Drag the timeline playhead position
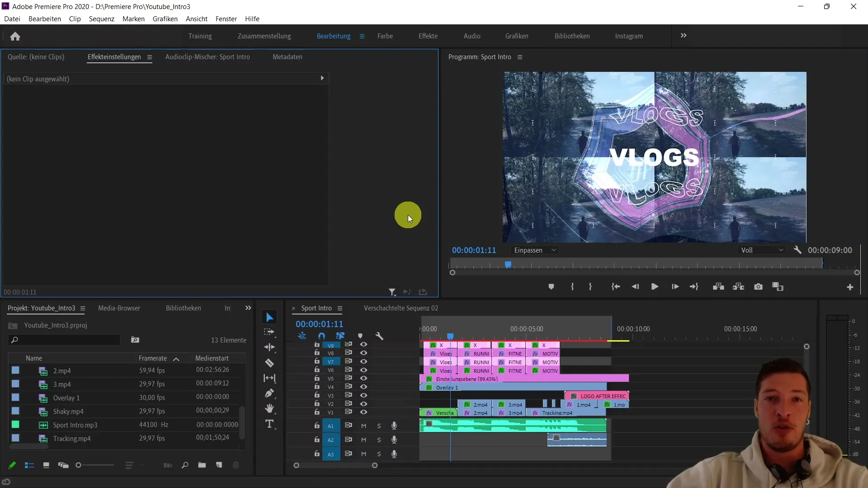This screenshot has width=868, height=488. (x=451, y=335)
